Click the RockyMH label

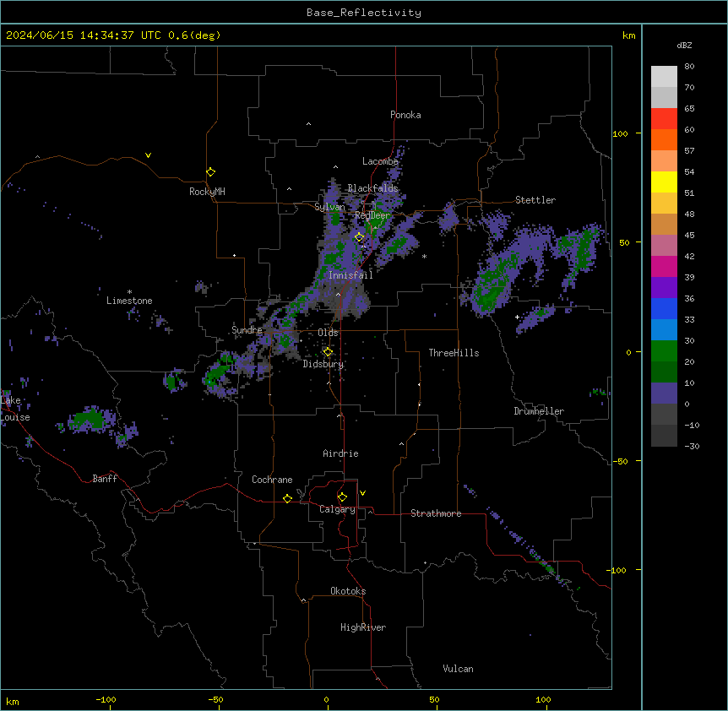pyautogui.click(x=207, y=192)
